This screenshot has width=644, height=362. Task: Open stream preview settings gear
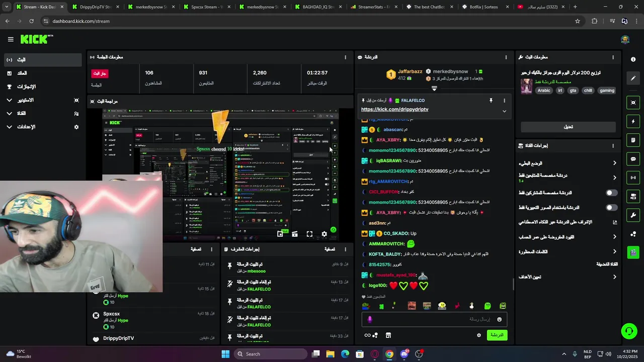point(324,234)
